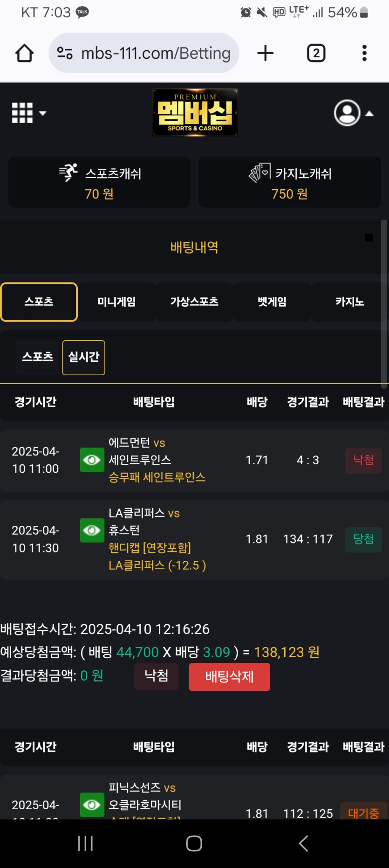Image resolution: width=389 pixels, height=868 pixels.
Task: Toggle eye icon for LA클리퍼스 vs 휴스턴
Action: click(x=92, y=530)
